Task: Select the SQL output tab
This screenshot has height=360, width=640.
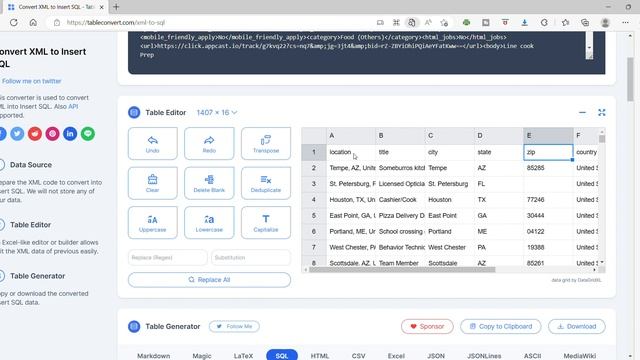Action: click(282, 356)
